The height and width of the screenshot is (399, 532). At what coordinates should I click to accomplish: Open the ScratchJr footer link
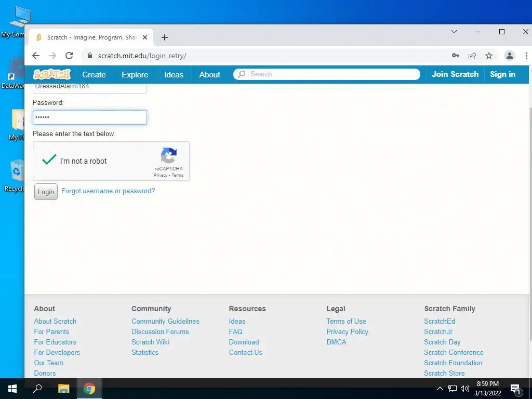[438, 332]
